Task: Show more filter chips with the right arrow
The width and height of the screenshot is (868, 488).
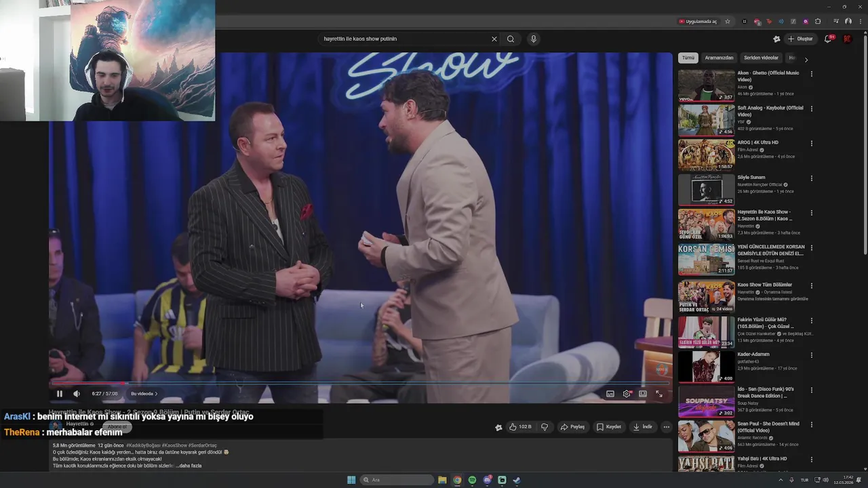Action: pyautogui.click(x=806, y=59)
